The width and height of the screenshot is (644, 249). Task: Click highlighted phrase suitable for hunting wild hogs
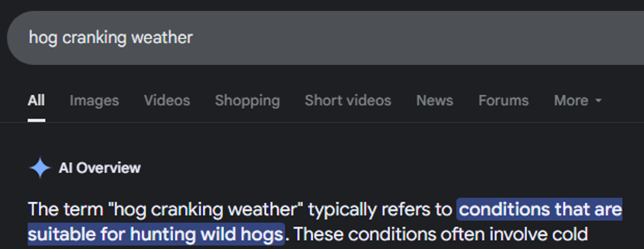(x=156, y=234)
